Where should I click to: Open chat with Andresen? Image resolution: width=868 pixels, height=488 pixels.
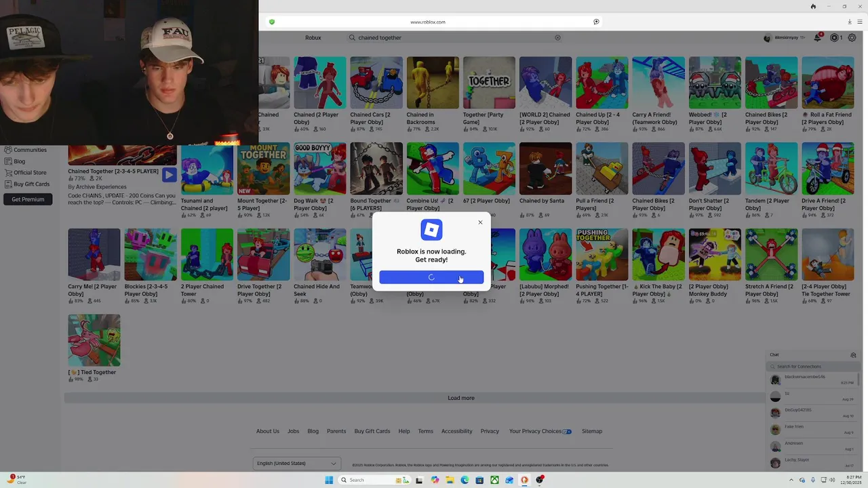pos(812,446)
